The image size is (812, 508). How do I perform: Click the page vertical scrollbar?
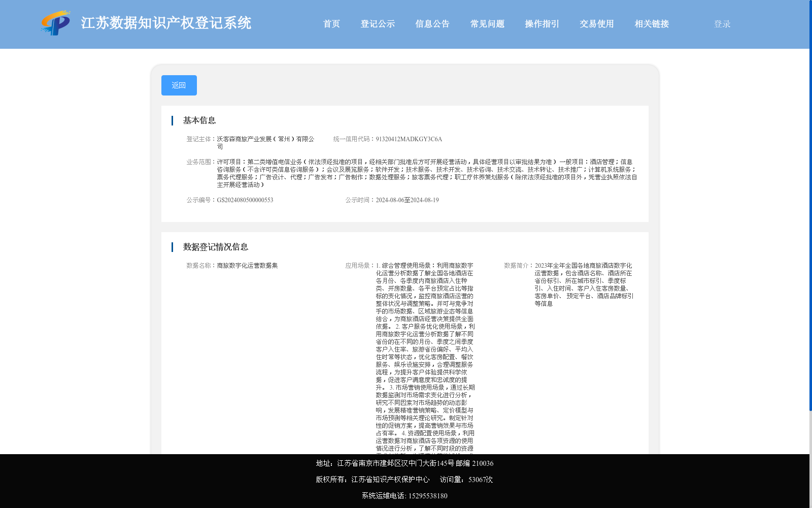point(810,206)
